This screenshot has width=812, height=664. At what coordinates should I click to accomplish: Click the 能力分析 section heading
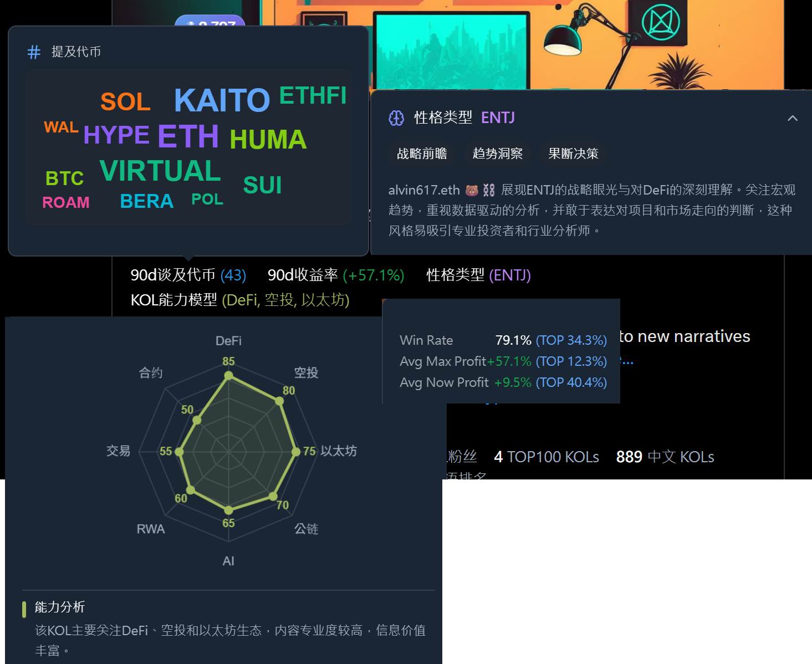tap(60, 607)
